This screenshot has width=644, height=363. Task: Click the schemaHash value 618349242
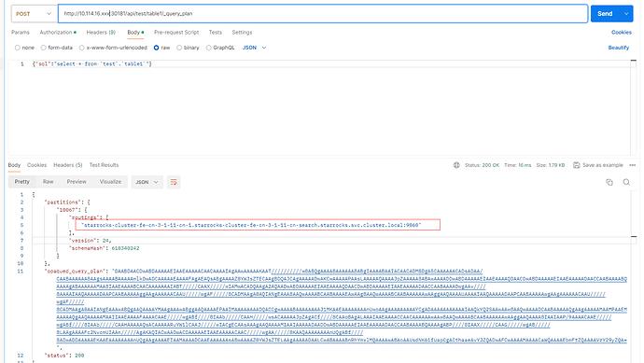(x=125, y=248)
